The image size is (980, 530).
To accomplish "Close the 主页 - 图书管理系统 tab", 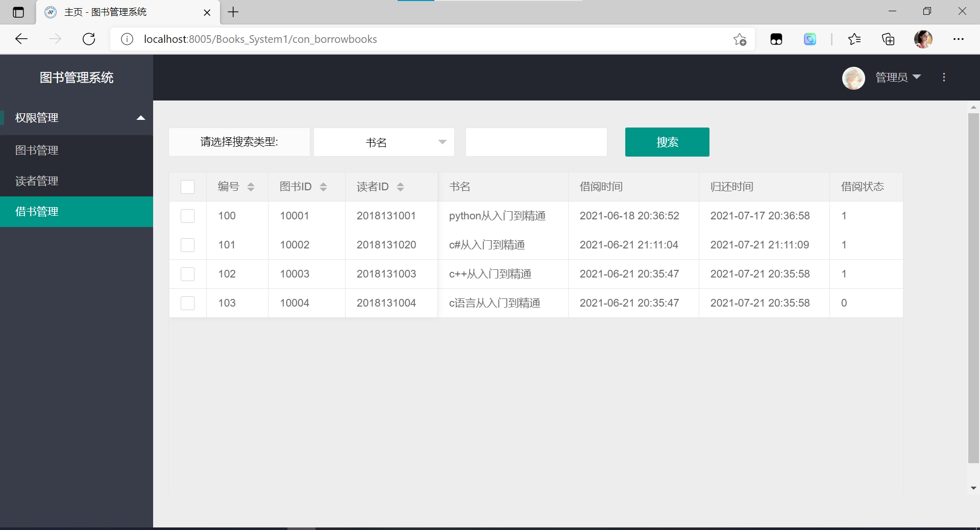I will [x=207, y=13].
